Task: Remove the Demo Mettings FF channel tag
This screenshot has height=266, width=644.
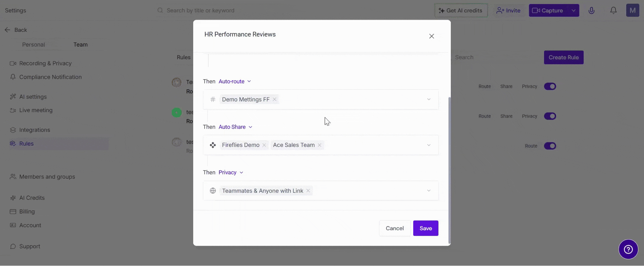Action: (x=274, y=99)
